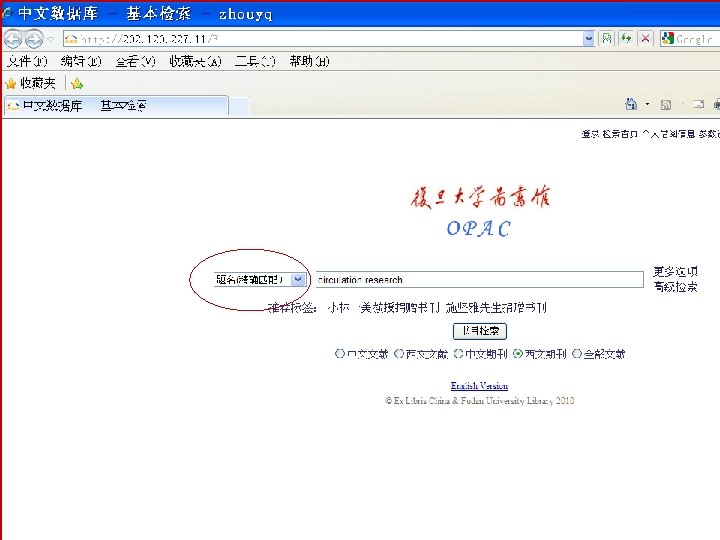720x540 pixels.
Task: Go to the Home page icon
Action: click(x=631, y=104)
